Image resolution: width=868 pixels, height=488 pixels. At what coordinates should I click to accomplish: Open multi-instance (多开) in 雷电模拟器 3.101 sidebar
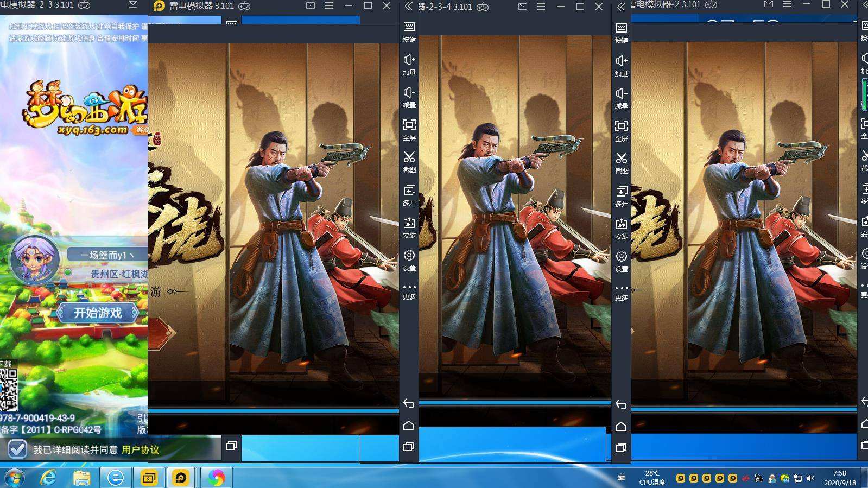(x=409, y=194)
